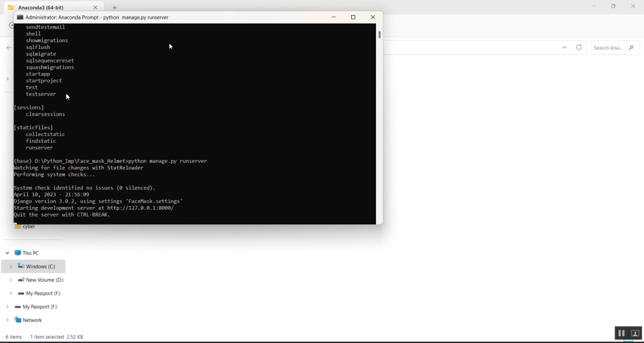Image resolution: width=644 pixels, height=343 pixels.
Task: Select This PC in the navigation pane
Action: coord(30,253)
